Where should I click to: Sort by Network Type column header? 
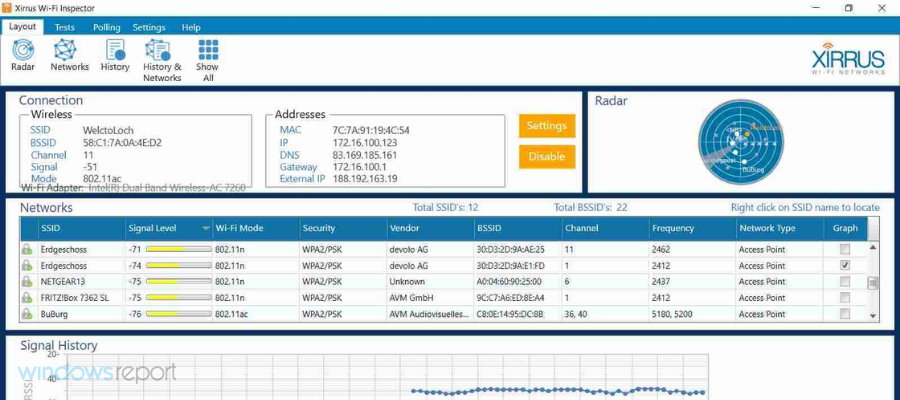click(779, 228)
